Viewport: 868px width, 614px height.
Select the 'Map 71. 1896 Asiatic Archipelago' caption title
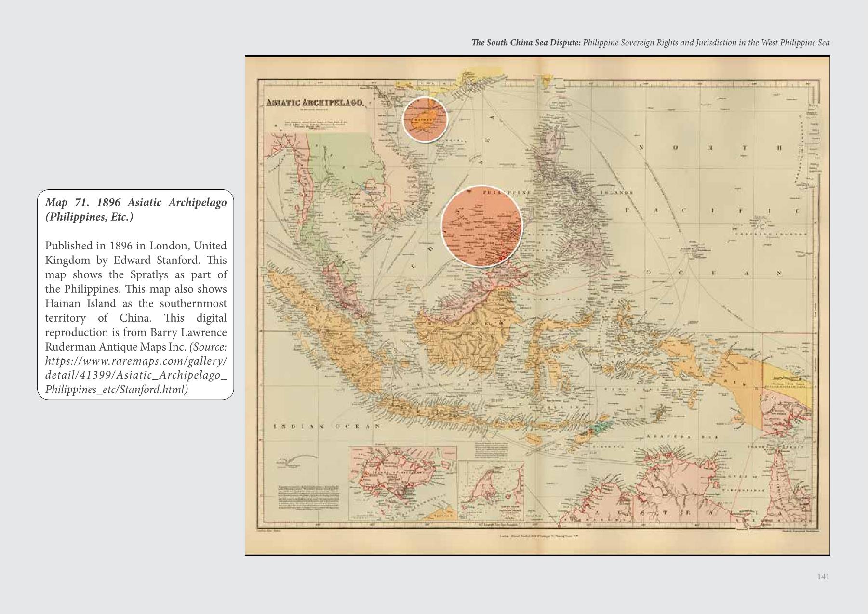point(136,209)
